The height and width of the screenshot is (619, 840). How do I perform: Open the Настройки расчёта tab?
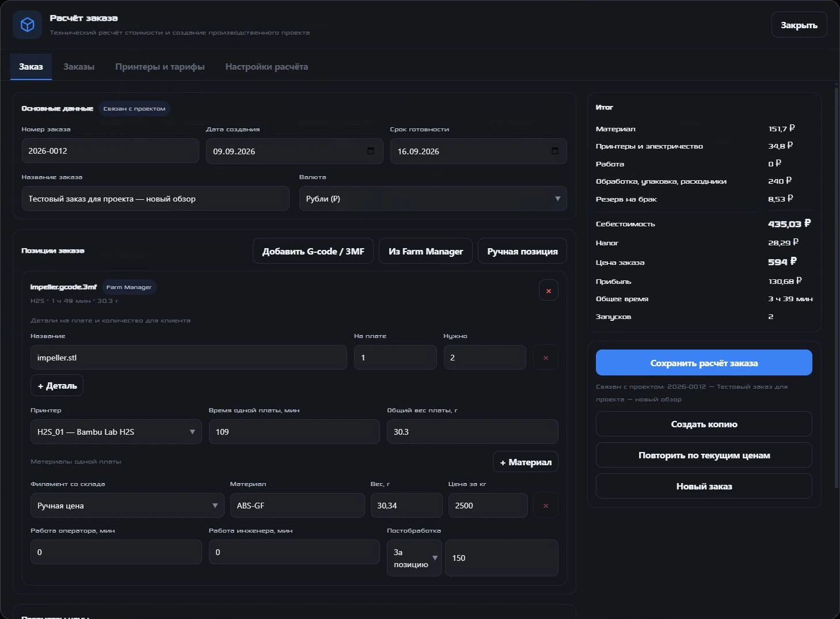(x=267, y=67)
